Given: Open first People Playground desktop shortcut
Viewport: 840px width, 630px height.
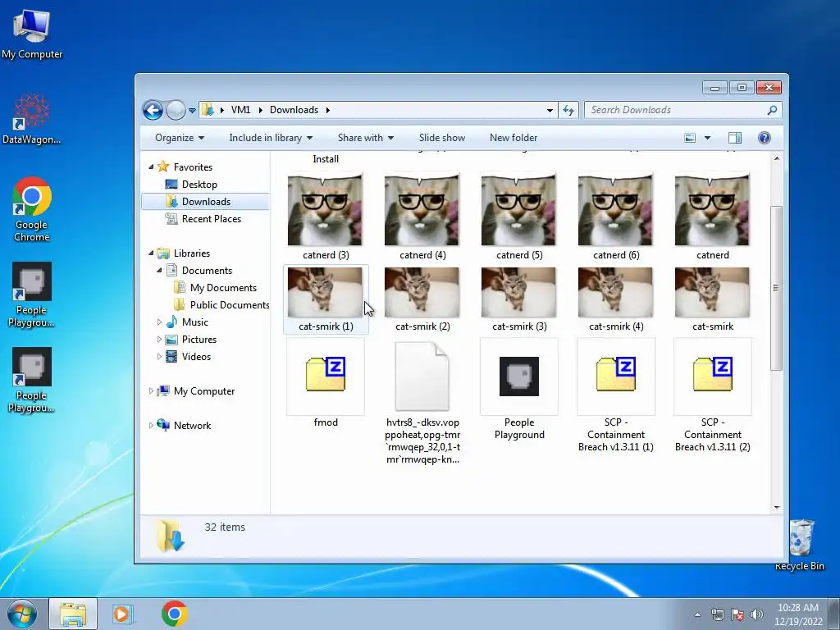Looking at the screenshot, I should [x=32, y=294].
